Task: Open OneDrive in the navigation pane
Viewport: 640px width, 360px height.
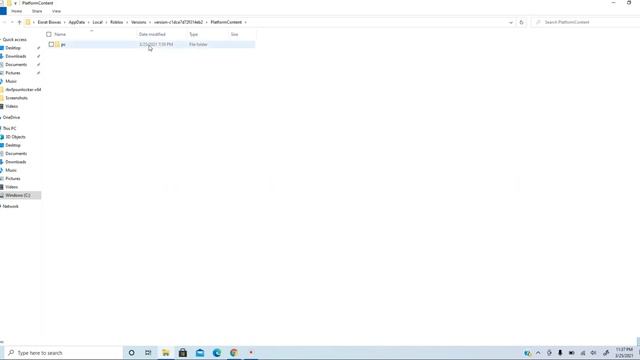Action: 11,118
